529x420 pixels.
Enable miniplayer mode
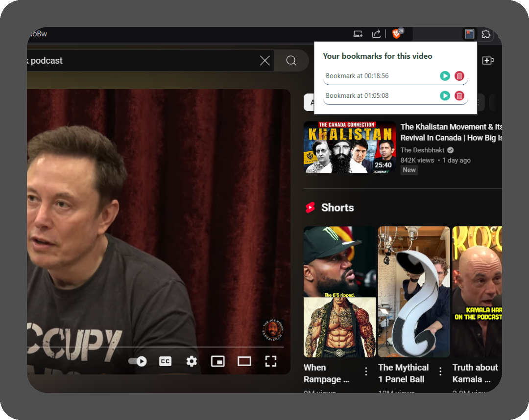[217, 361]
